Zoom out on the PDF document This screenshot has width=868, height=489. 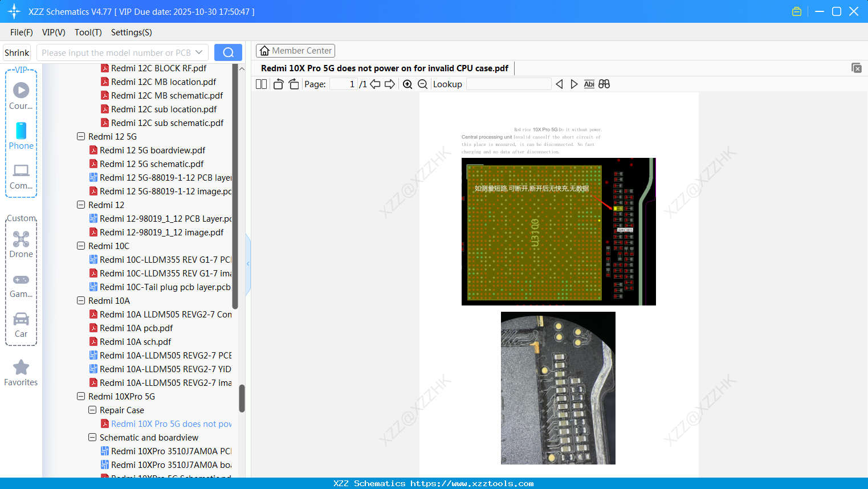422,84
